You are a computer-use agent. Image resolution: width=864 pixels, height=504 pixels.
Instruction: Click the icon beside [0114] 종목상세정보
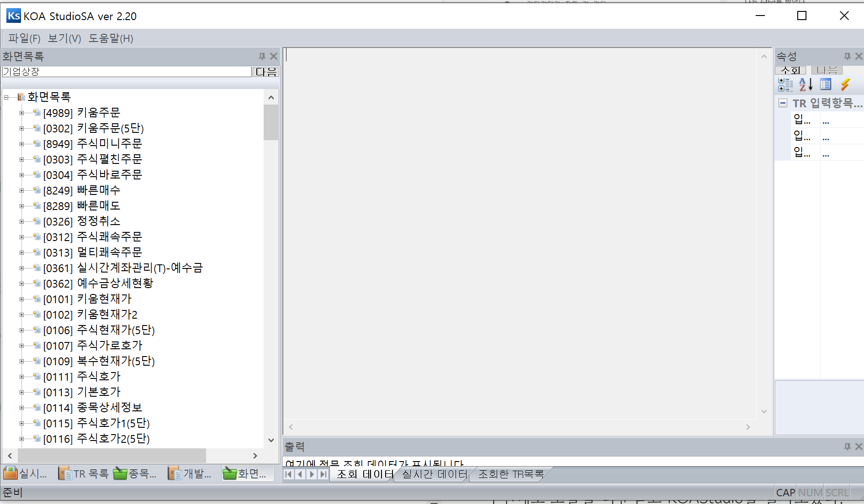pos(37,408)
